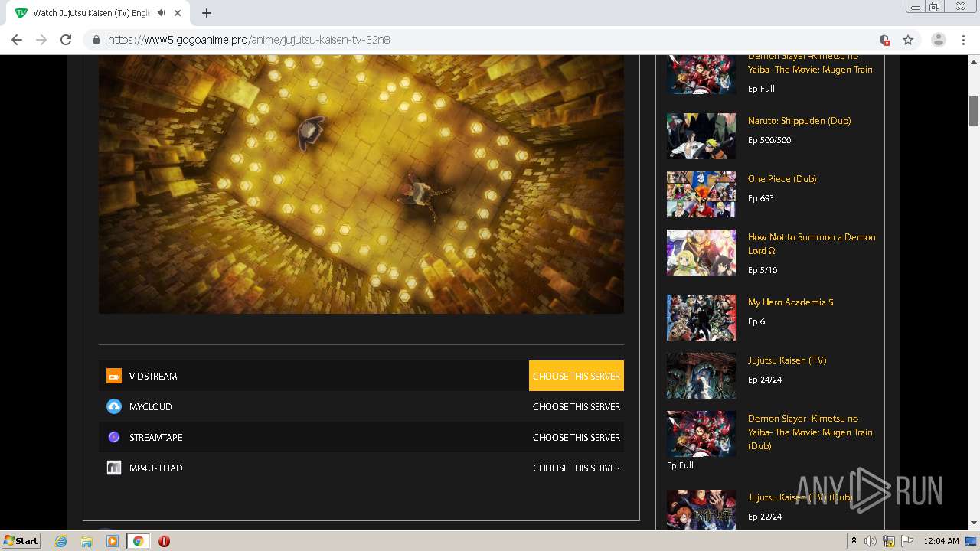Click the VIDSTREAM server icon
Viewport: 980px width, 551px height.
(114, 376)
